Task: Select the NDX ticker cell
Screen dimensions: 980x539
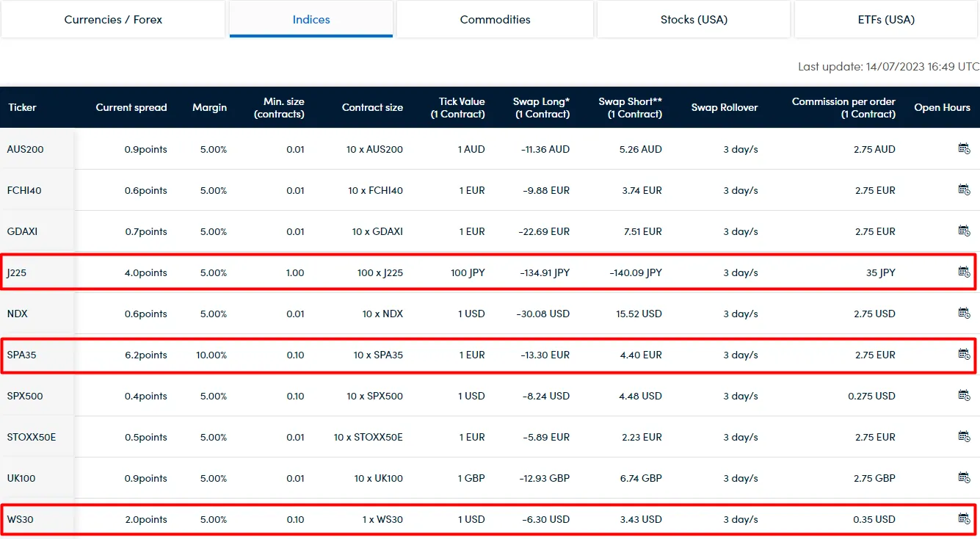Action: [37, 314]
